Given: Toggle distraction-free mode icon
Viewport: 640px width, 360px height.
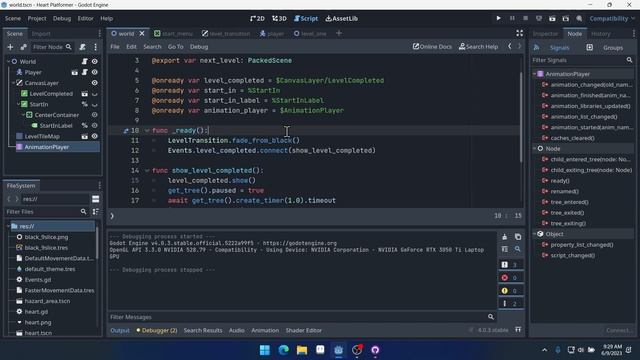Looking at the screenshot, I should click(x=519, y=33).
